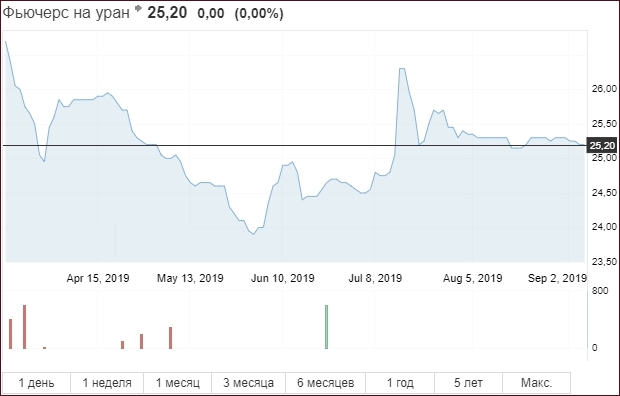Screen dimensions: 620x396
Task: Select the 3 месяца range tab
Action: coord(248,383)
